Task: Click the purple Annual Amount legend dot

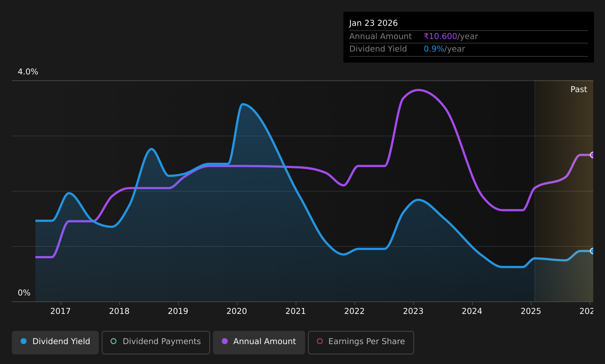Action: pyautogui.click(x=225, y=341)
